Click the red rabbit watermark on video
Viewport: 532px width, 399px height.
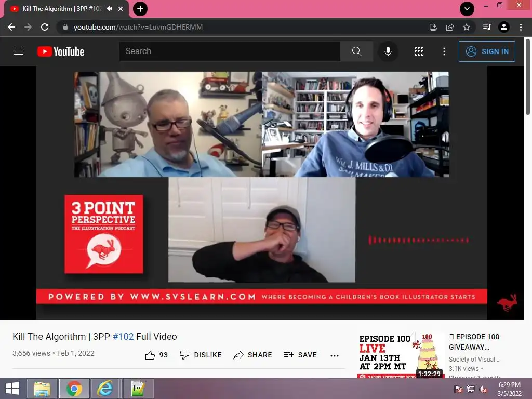point(507,303)
